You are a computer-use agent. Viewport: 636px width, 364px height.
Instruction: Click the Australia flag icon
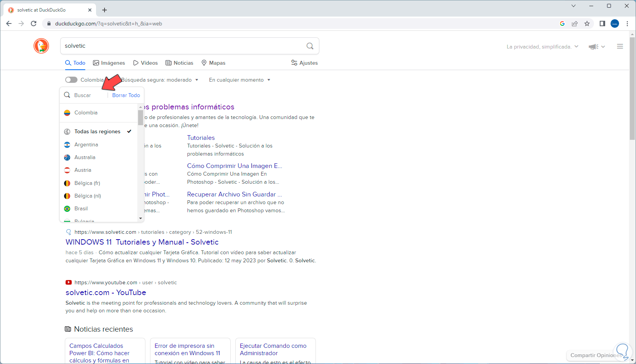coord(67,158)
